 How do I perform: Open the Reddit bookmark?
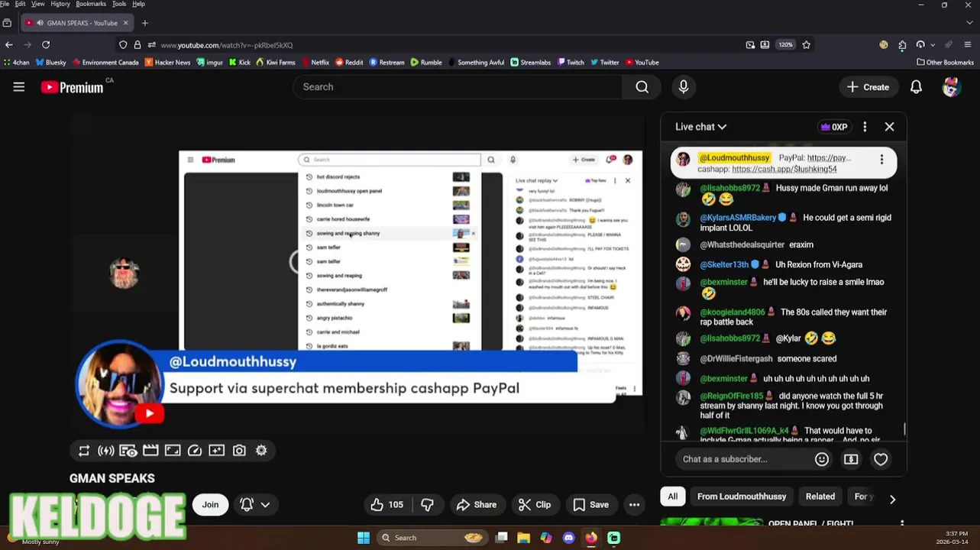(x=349, y=63)
